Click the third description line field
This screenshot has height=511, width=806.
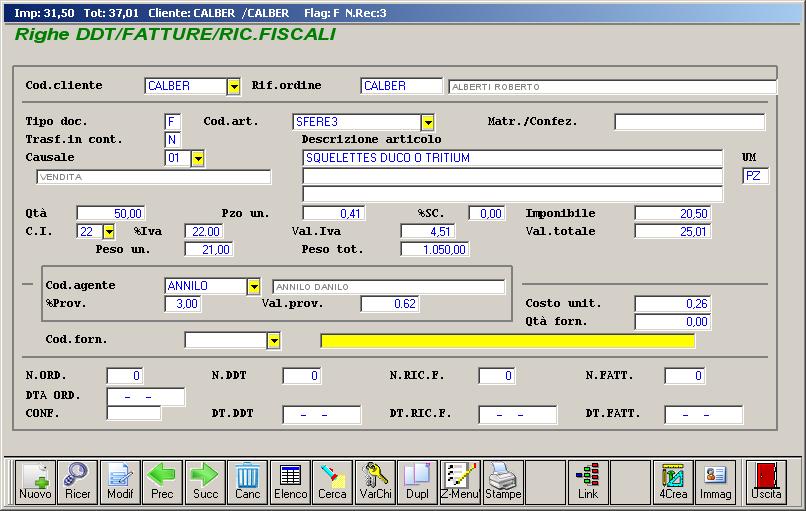tap(512, 194)
